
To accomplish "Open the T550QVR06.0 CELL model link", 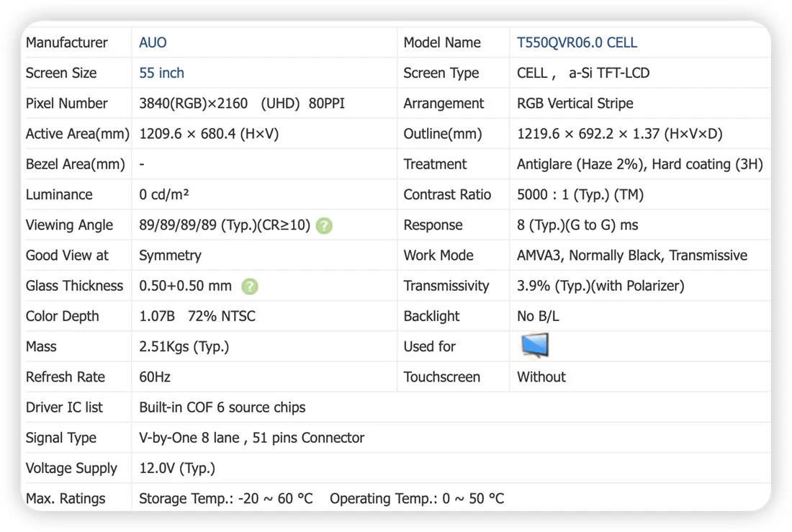I will (577, 42).
